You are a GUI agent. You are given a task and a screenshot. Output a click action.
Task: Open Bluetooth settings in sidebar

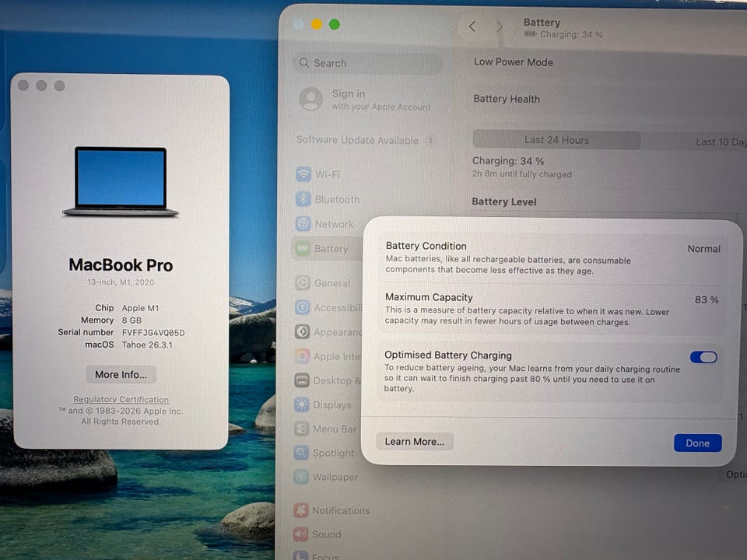pyautogui.click(x=337, y=199)
